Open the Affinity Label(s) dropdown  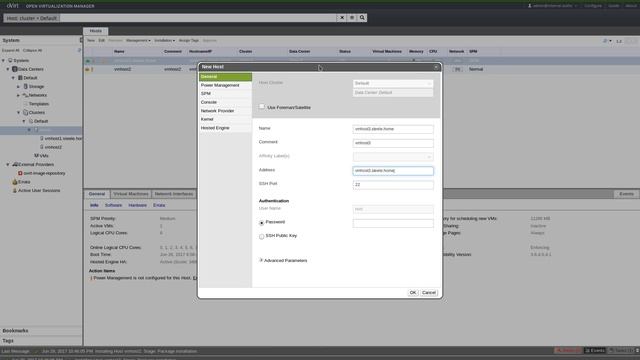pyautogui.click(x=393, y=157)
